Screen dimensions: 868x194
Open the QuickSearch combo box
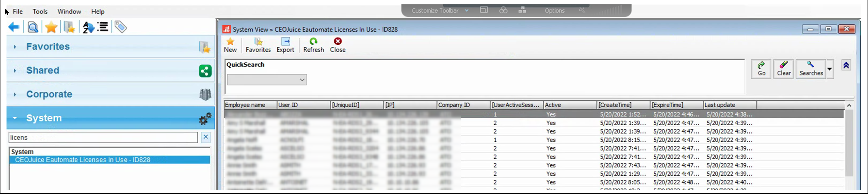(267, 80)
